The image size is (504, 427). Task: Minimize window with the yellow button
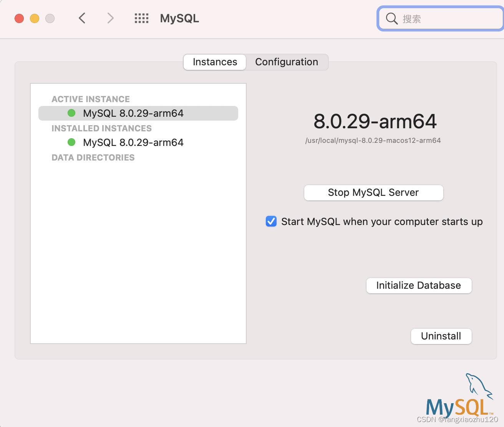pyautogui.click(x=35, y=18)
